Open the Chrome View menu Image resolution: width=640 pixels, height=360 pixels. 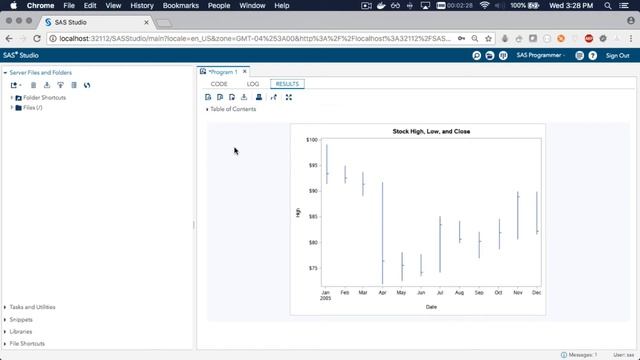point(113,6)
